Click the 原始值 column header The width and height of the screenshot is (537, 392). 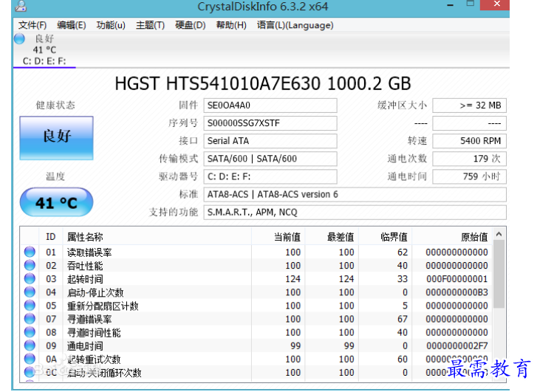452,236
